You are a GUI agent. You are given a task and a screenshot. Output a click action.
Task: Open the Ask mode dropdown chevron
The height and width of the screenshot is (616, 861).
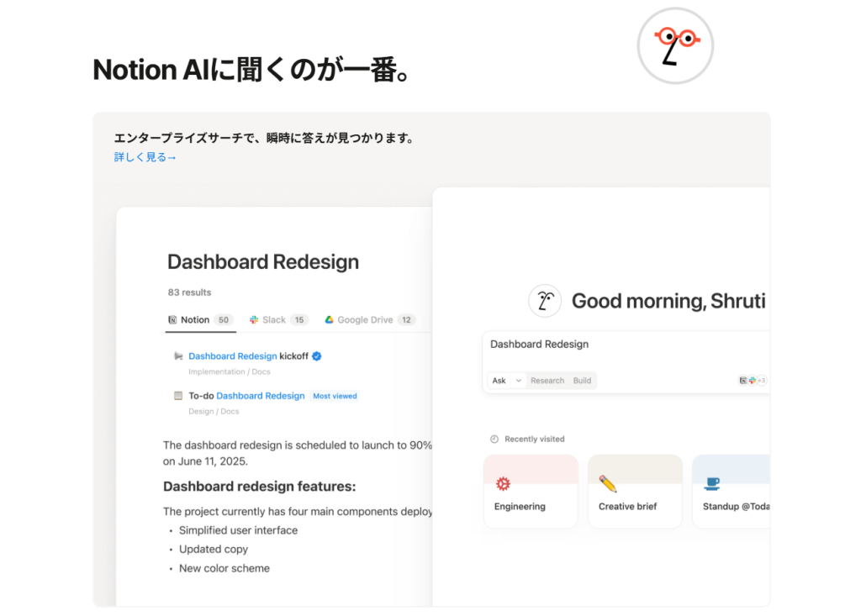pos(518,381)
